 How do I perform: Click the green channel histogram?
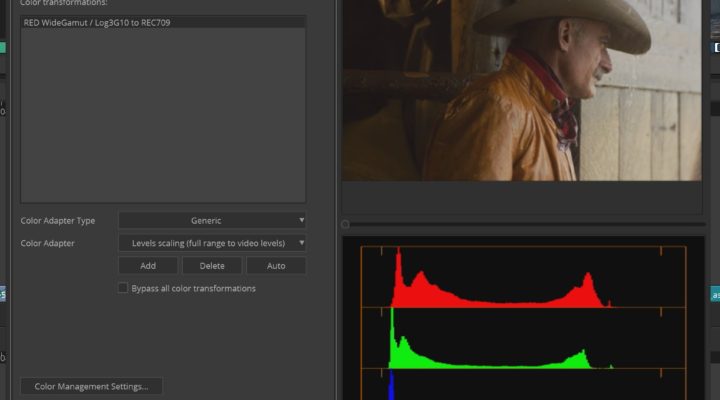click(523, 338)
